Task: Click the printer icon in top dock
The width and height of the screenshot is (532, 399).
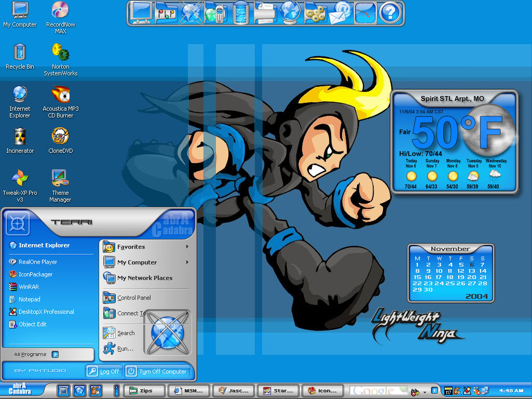Action: [x=265, y=13]
